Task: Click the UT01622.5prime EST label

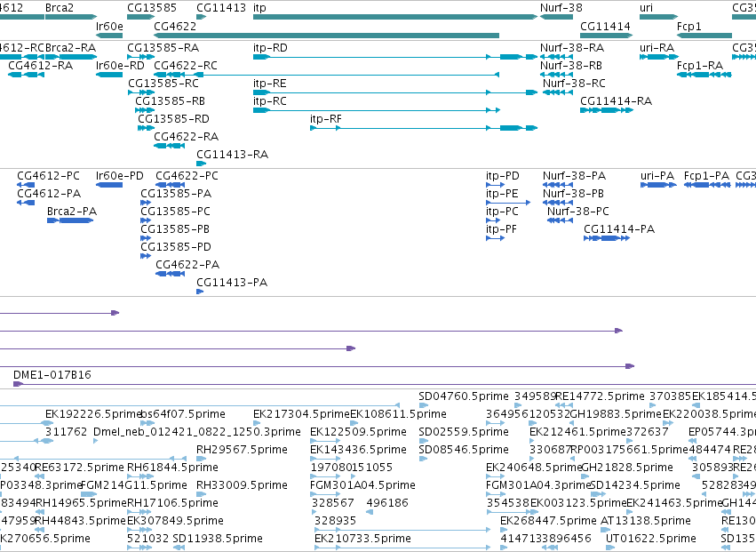Action: point(651,539)
